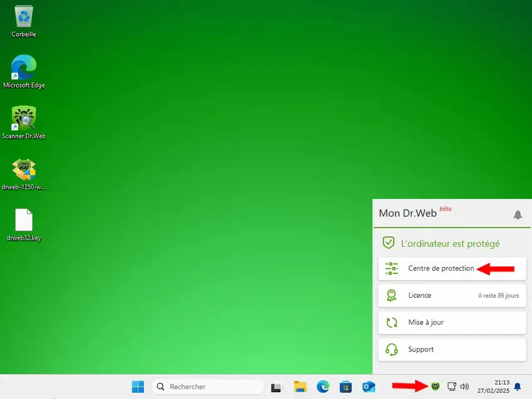Viewport: 532px width, 399px height.
Task: Open Centre de protection
Action: tap(452, 268)
